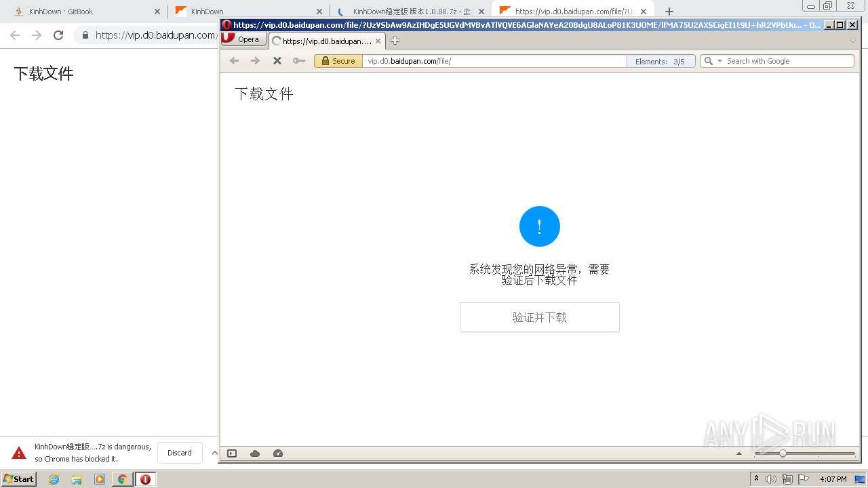Show hidden tray icons
This screenshot has height=488, width=868.
pos(756,479)
